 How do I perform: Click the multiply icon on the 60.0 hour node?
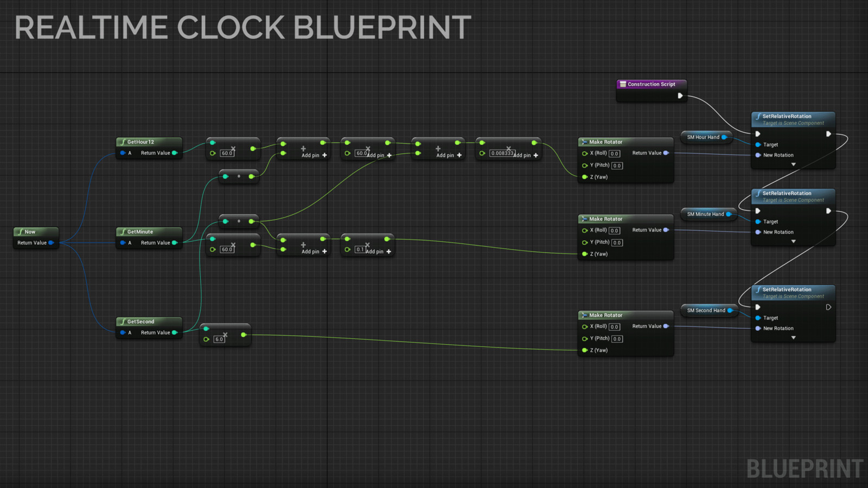(234, 148)
